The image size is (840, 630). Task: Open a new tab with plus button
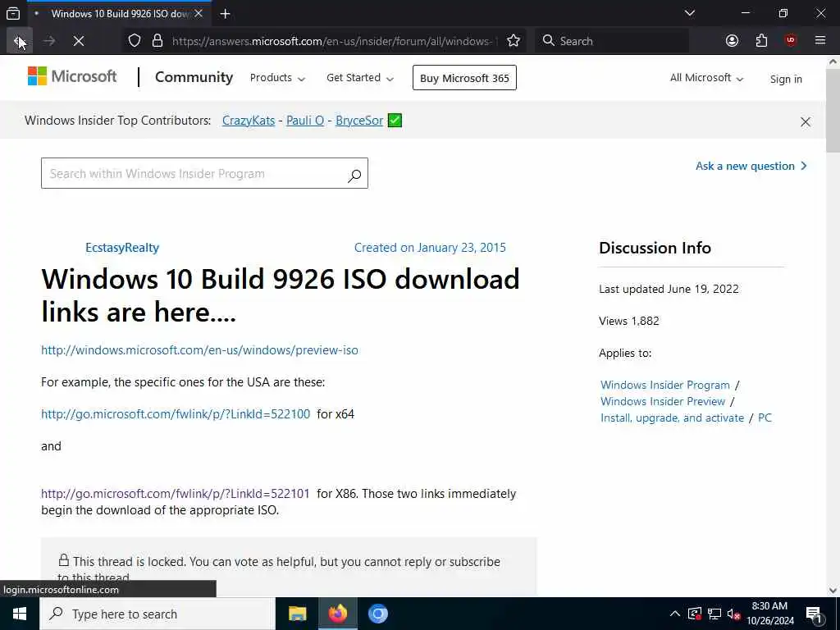pos(225,14)
